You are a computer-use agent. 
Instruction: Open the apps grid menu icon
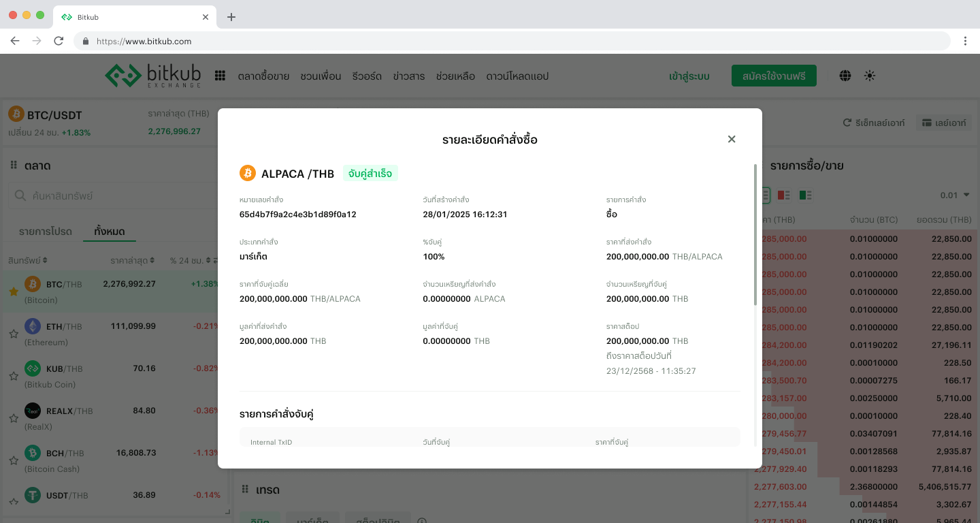pyautogui.click(x=220, y=76)
